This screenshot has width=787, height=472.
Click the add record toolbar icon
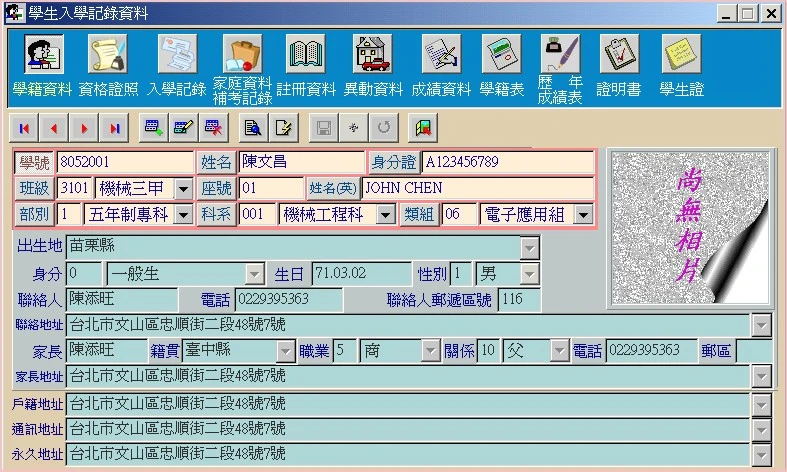pyautogui.click(x=153, y=128)
